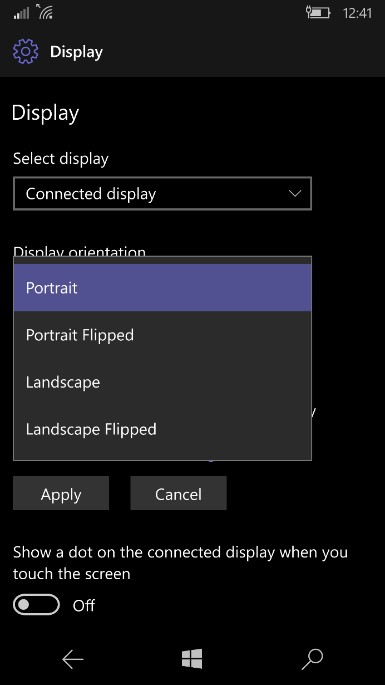Tap the 12:41 clock in status bar
The height and width of the screenshot is (685, 385).
357,13
